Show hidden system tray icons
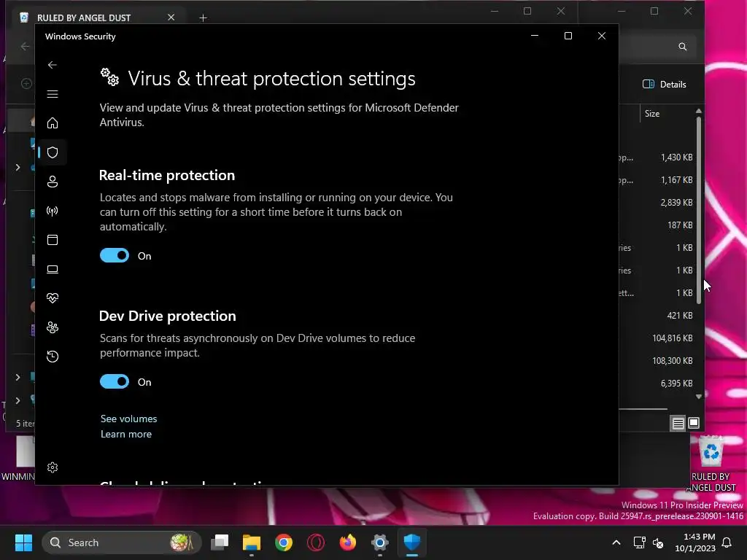Viewport: 747px width, 560px height. 616,542
